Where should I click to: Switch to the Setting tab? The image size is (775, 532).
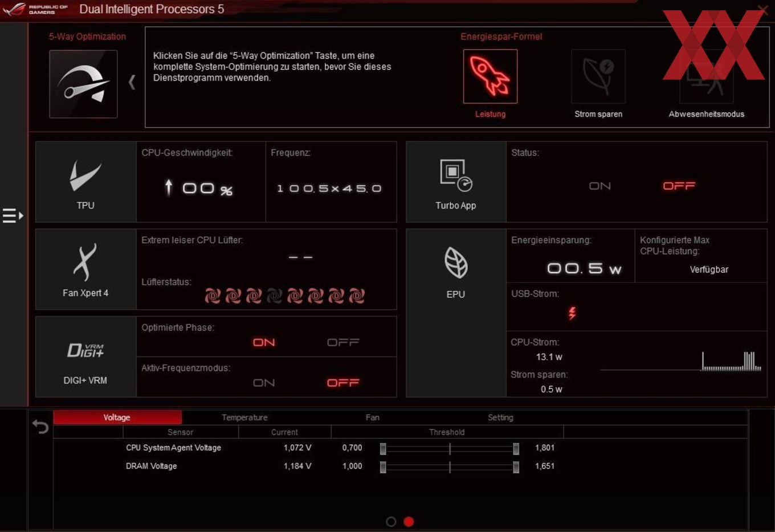point(500,418)
